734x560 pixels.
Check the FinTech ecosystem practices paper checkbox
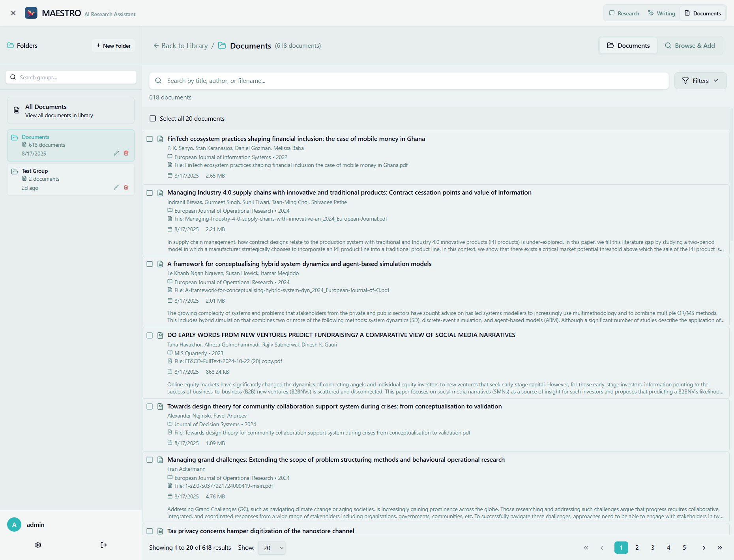point(150,139)
